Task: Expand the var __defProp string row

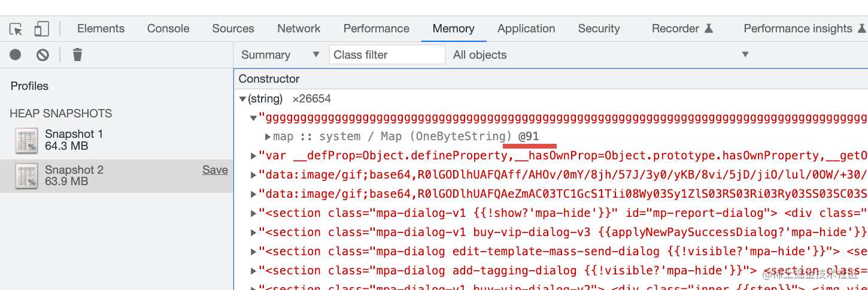Action: tap(254, 156)
